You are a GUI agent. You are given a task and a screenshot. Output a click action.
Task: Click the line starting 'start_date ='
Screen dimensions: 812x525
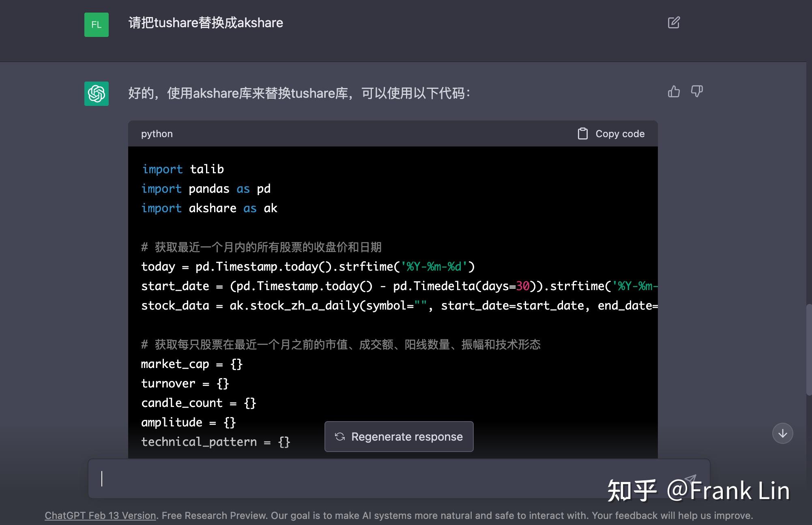tap(400, 286)
